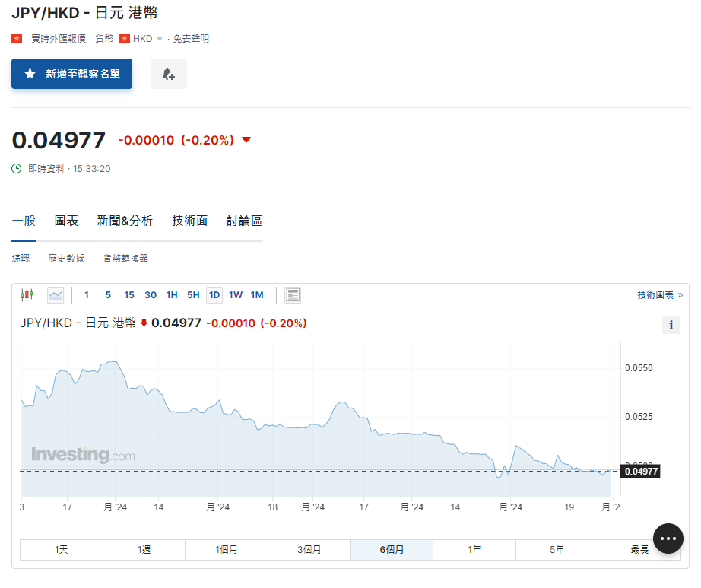Open the chart news panel icon

click(x=293, y=295)
